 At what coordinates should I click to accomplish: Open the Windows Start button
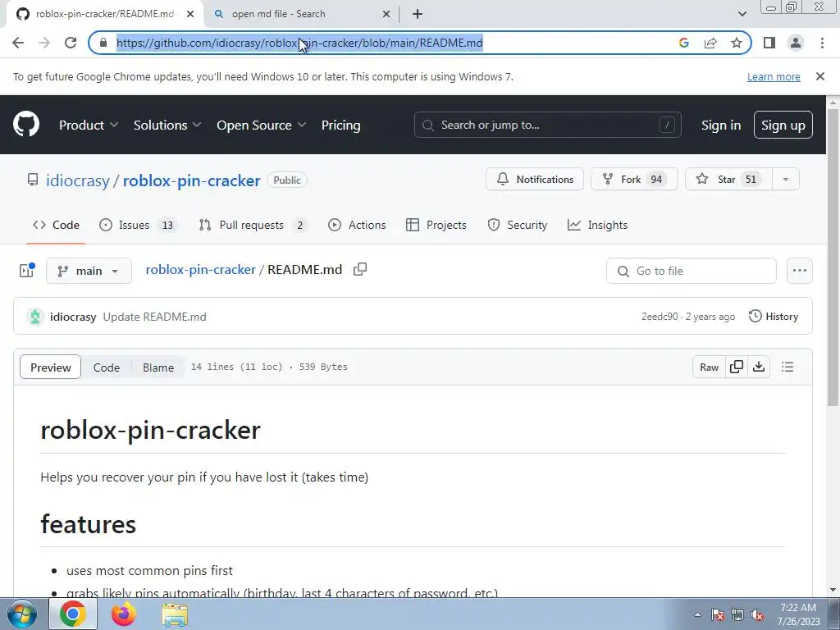(x=21, y=614)
